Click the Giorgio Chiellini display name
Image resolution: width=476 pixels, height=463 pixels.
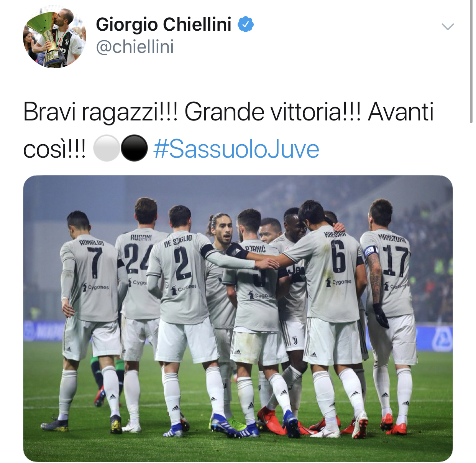point(164,25)
